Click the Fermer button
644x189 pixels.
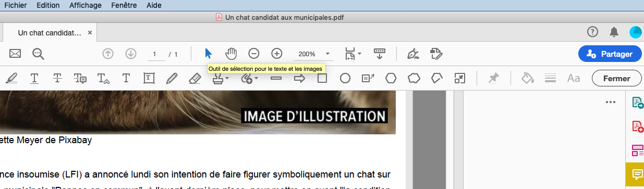click(x=617, y=79)
